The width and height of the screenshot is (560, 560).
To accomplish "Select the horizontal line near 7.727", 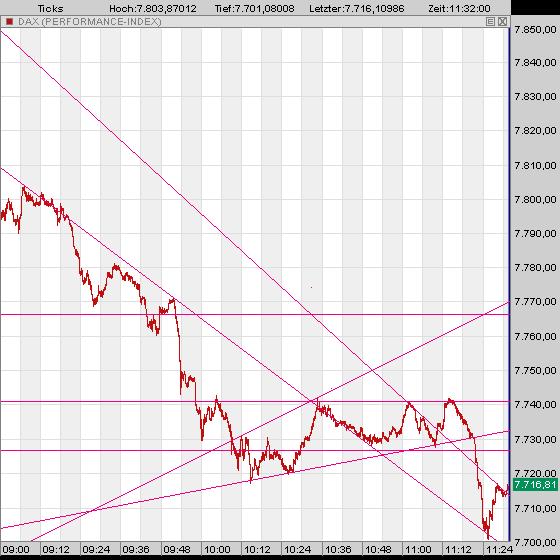I will [x=255, y=451].
